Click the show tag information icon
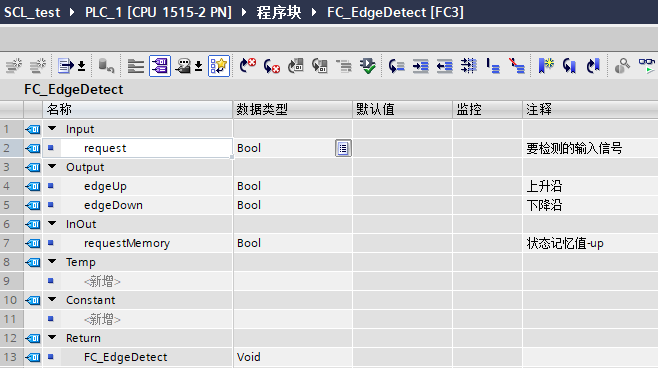658x368 pixels. pos(183,66)
